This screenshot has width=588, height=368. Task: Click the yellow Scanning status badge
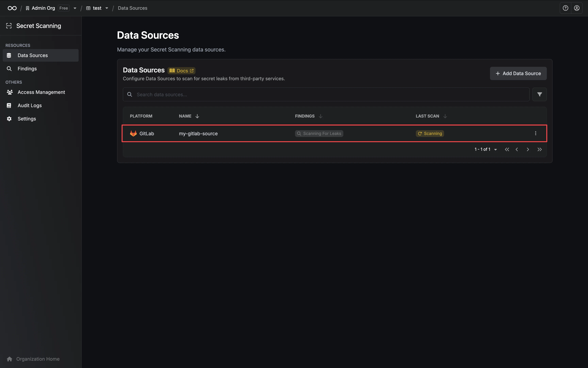(x=430, y=133)
